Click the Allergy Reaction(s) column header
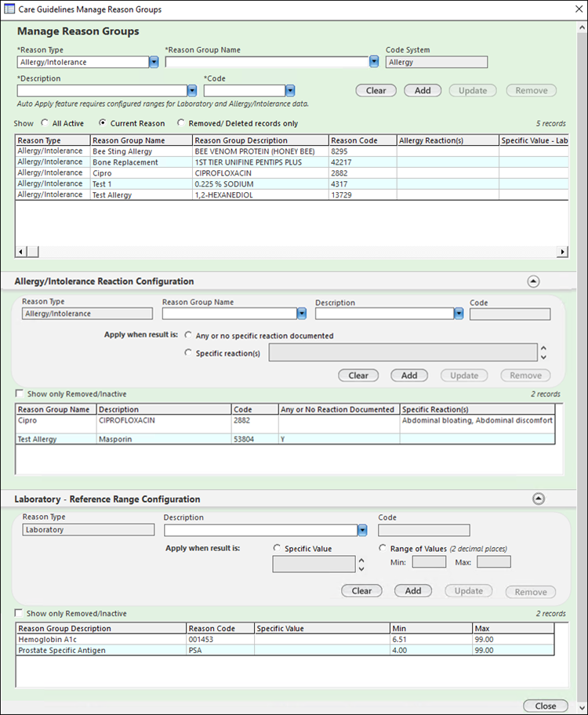 point(448,140)
